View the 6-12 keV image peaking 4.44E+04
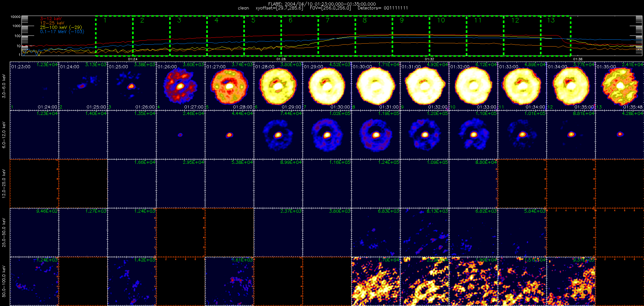This screenshot has width=644, height=306. [x=229, y=135]
